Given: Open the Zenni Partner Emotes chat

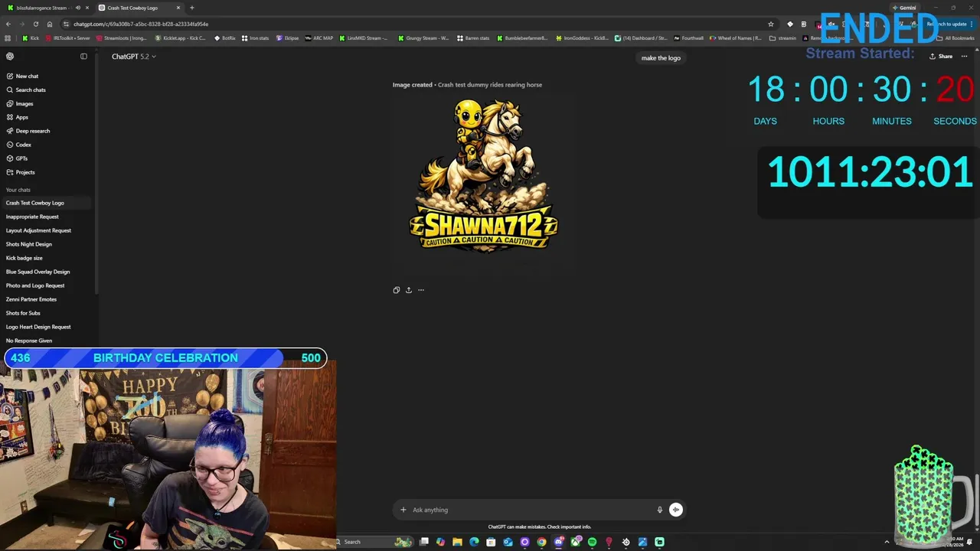Looking at the screenshot, I should pos(46,299).
